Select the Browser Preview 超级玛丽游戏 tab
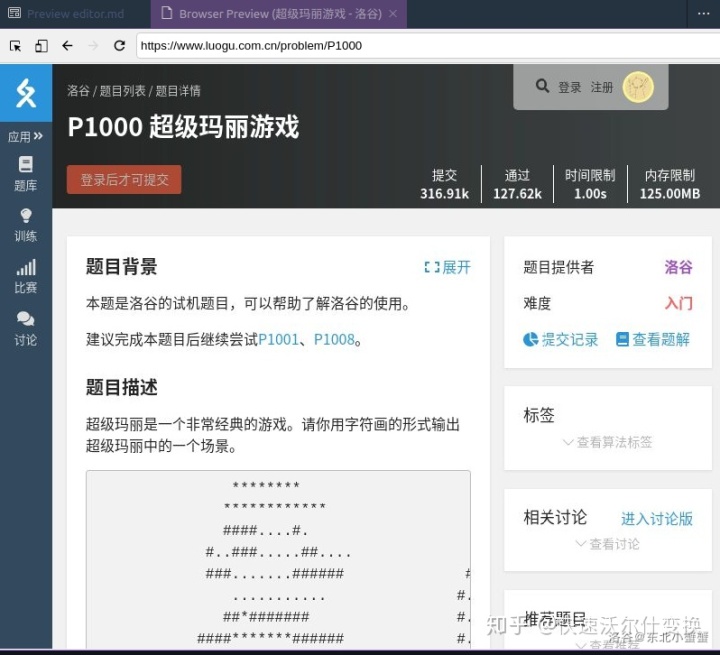Screen dimensions: 720x655 tap(279, 14)
